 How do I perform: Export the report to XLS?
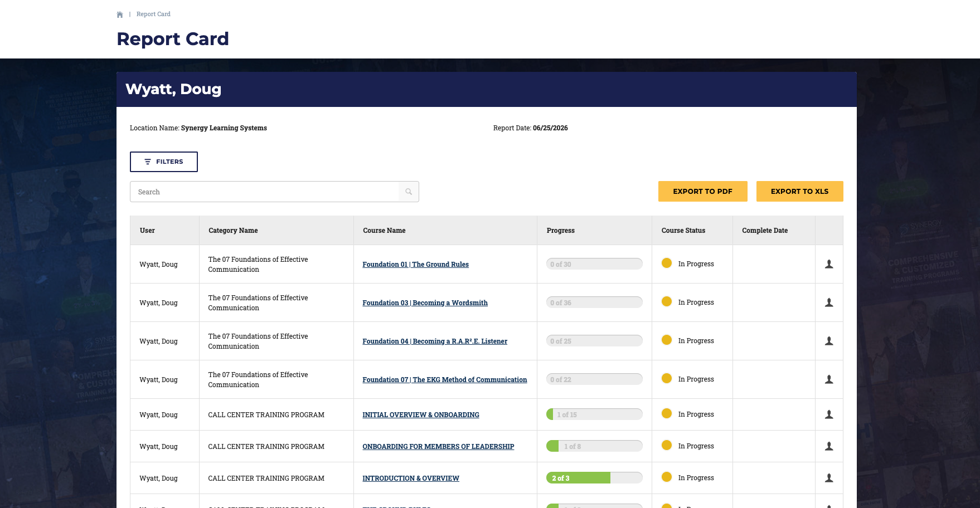[x=799, y=191]
